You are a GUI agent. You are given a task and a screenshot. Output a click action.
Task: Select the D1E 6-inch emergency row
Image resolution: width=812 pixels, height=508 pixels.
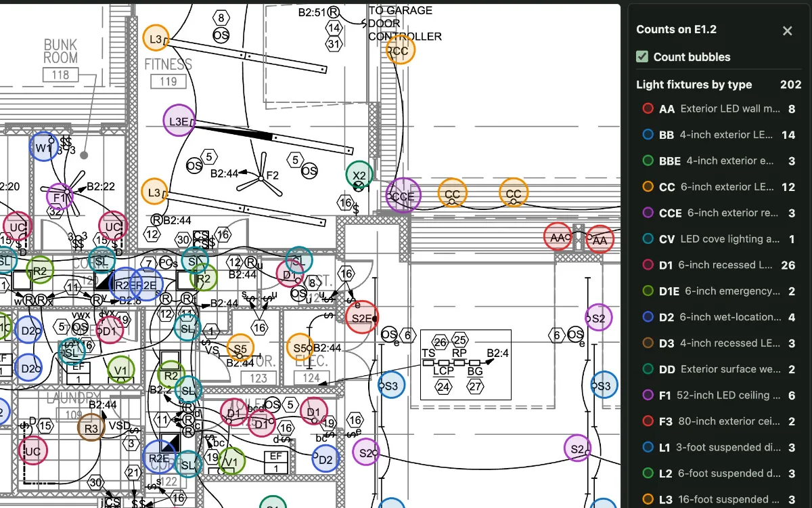(719, 291)
